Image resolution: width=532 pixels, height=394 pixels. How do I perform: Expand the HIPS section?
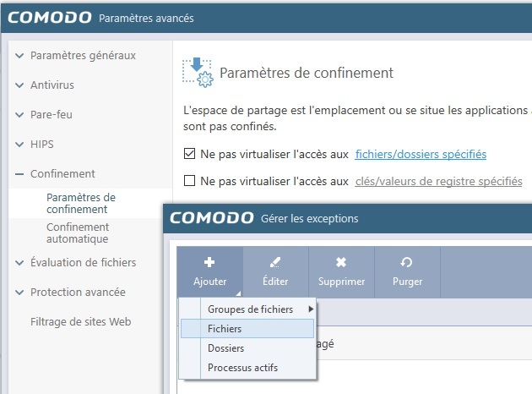[19, 145]
